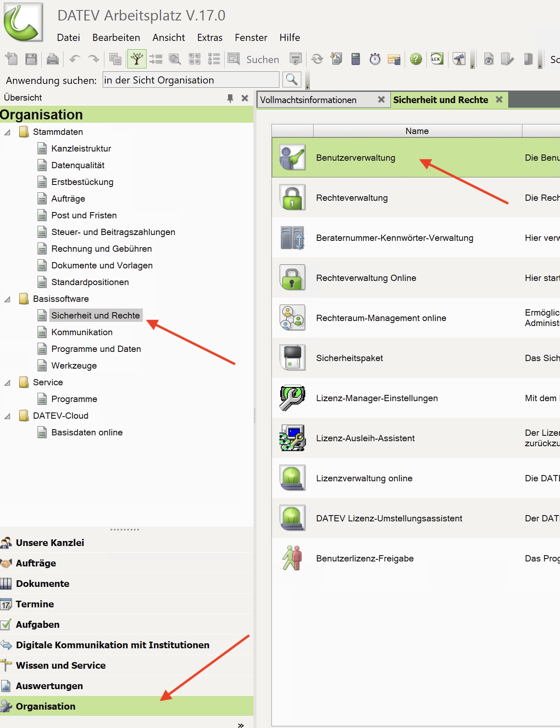Click the Name column header
This screenshot has height=728, width=560.
[417, 131]
